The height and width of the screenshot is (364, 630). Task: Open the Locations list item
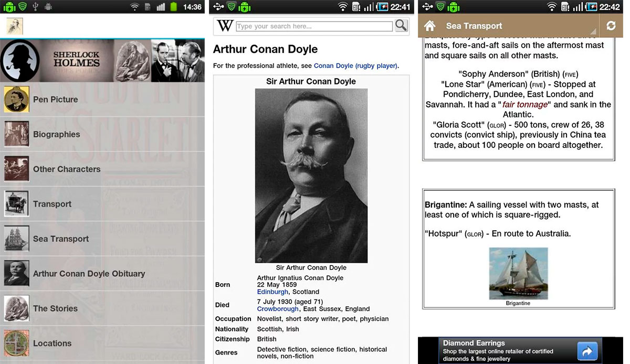[x=52, y=343]
